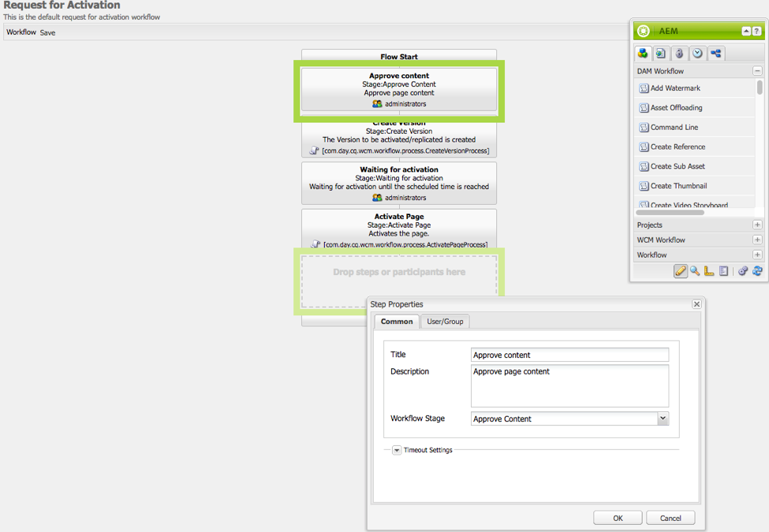Click OK in Step Properties dialog
Screen dimensions: 769x532
tap(618, 518)
